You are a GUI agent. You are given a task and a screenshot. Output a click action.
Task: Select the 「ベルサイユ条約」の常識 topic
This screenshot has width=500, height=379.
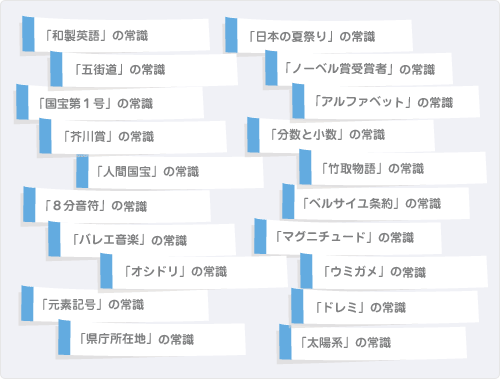pos(376,202)
